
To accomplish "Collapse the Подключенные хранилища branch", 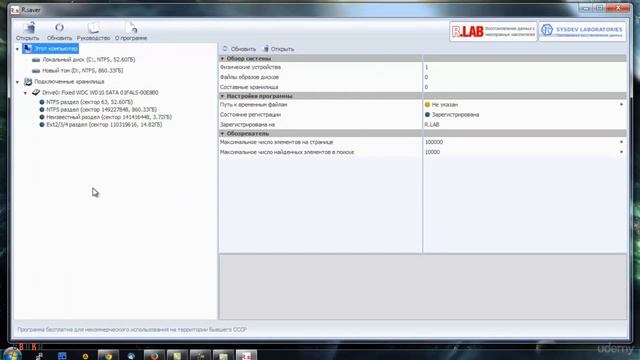I will click(x=18, y=82).
